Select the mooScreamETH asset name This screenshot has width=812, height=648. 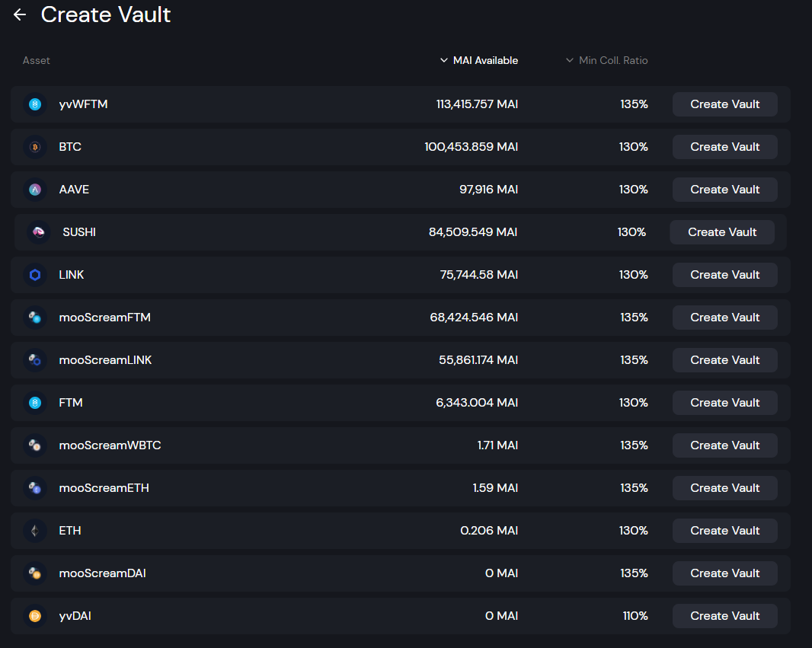104,488
